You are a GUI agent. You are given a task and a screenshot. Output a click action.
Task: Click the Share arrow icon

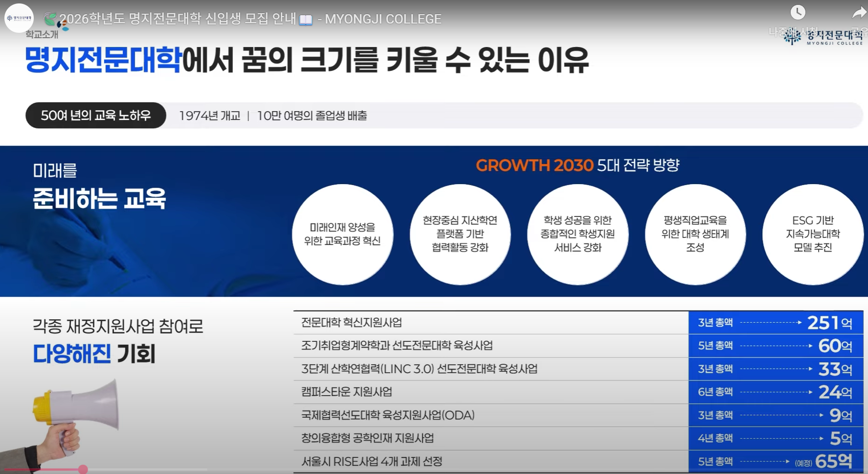[x=859, y=12]
